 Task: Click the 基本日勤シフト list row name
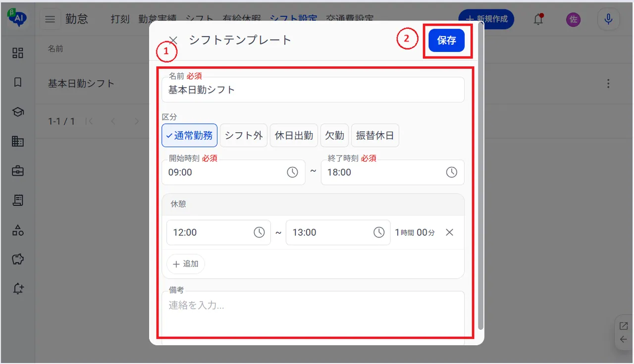point(81,84)
